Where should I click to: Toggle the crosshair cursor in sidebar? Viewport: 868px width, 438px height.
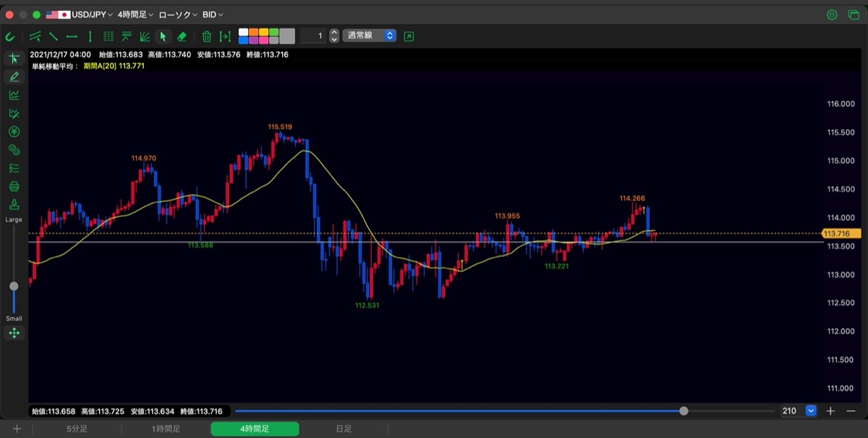pos(14,59)
